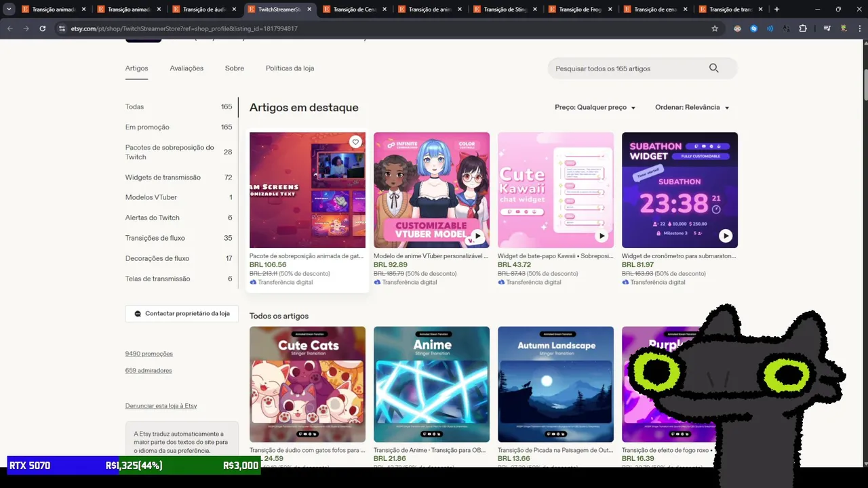Open the tab search dropdown arrow

[9, 9]
